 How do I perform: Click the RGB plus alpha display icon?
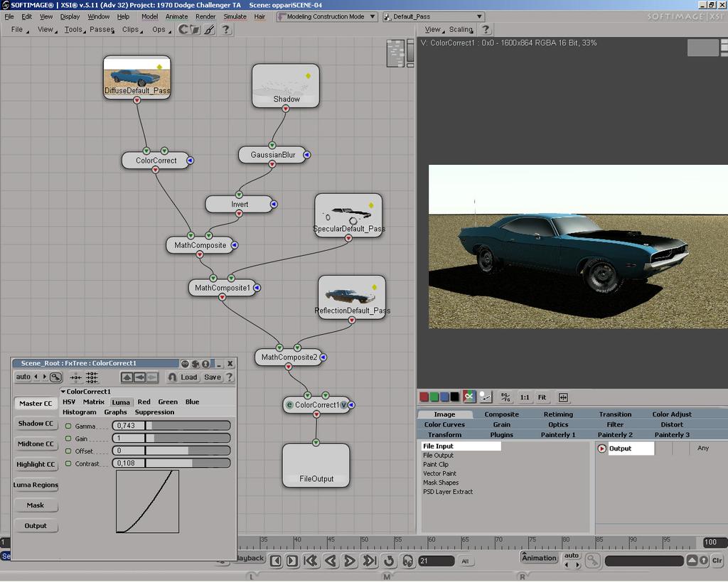[469, 397]
